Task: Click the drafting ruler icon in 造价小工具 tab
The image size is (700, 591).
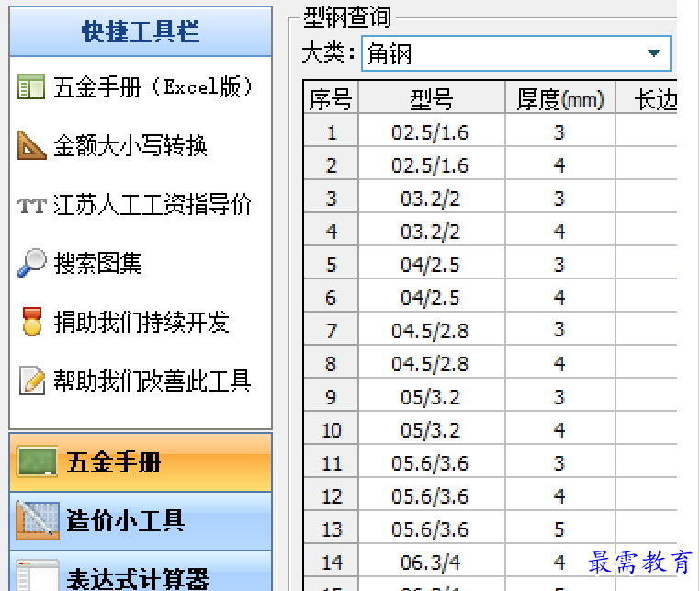Action: point(38,520)
